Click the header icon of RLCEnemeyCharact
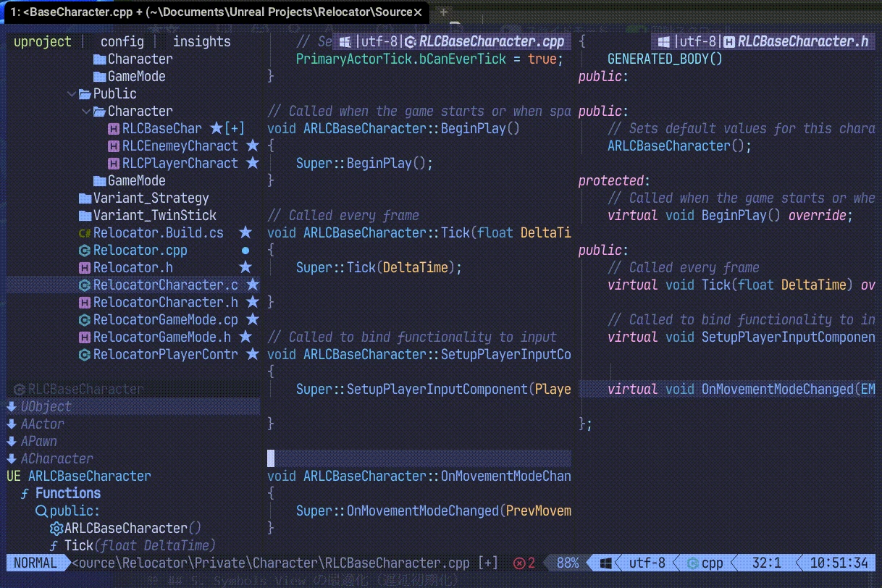The image size is (882, 588). (114, 146)
